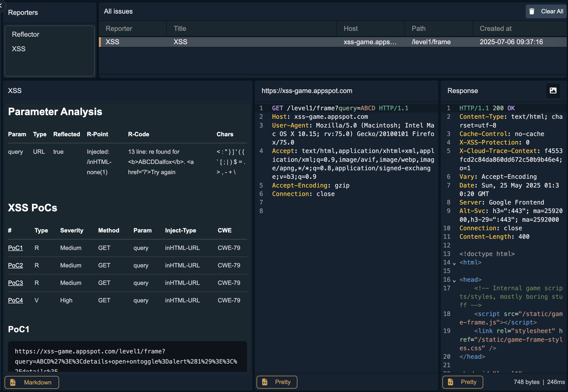Viewport: 568px width, 392px height.
Task: Collapse the html tag fold arrow on line 14
Action: (454, 264)
